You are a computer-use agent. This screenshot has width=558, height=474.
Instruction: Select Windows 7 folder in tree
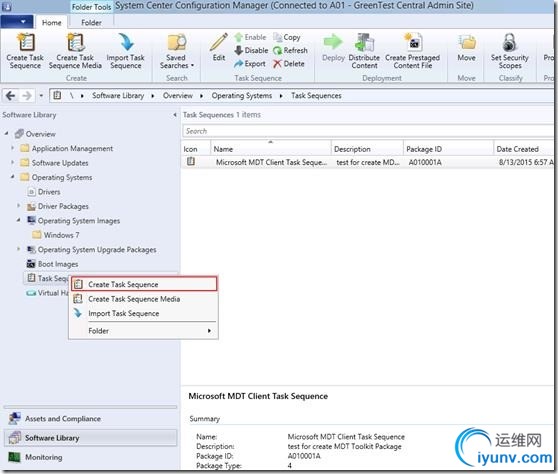click(61, 235)
